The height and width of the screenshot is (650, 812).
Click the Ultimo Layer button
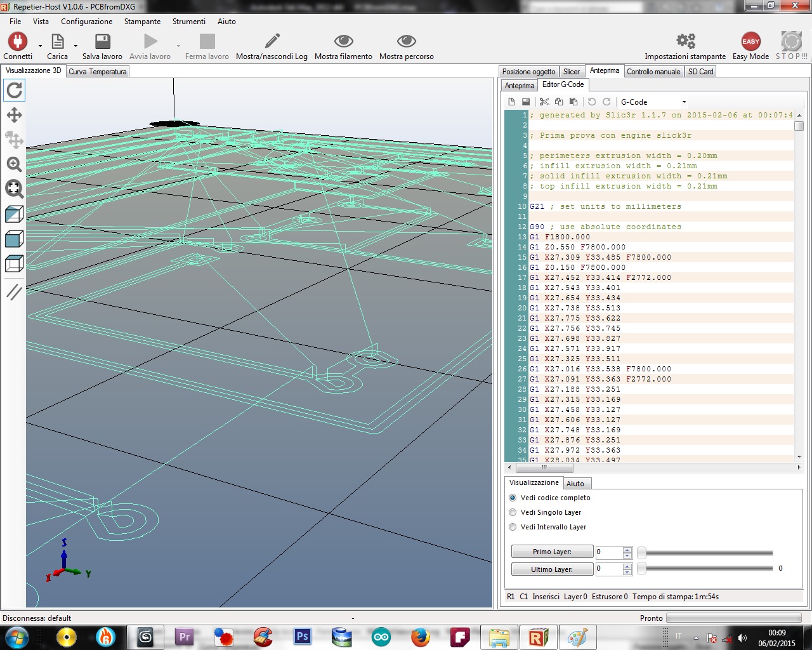tap(552, 569)
